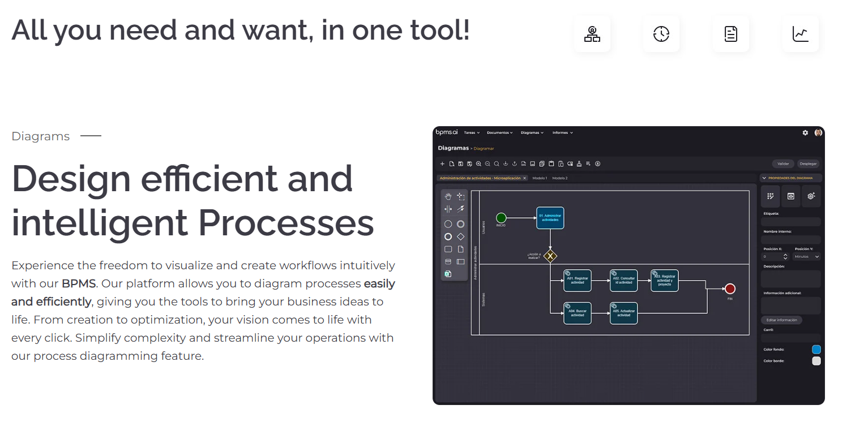868x422 pixels.
Task: Click the org chart feature icon
Action: point(592,34)
